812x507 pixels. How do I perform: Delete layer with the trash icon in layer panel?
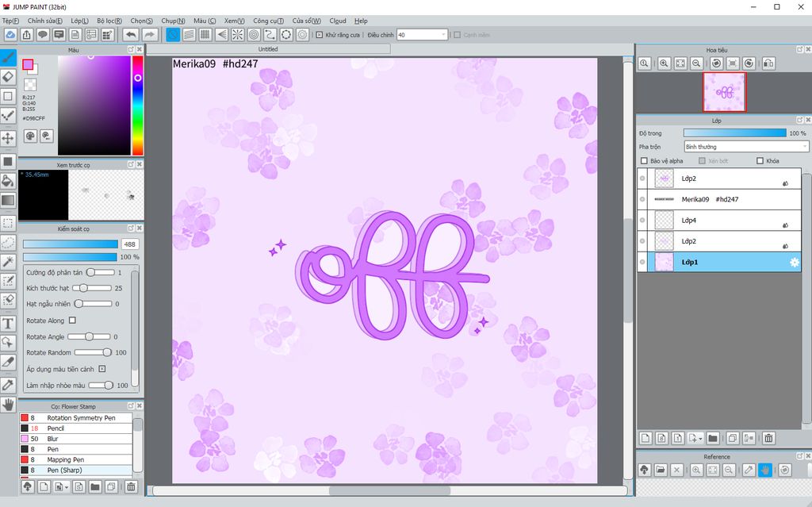coord(769,438)
